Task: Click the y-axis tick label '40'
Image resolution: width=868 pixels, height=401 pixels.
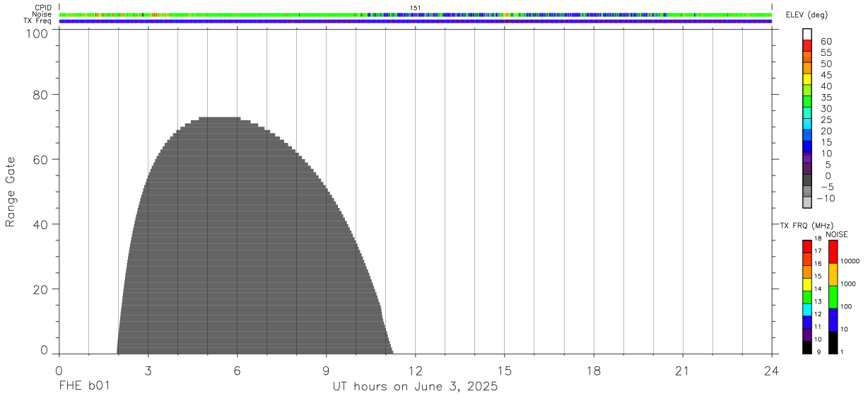Action: pos(41,225)
